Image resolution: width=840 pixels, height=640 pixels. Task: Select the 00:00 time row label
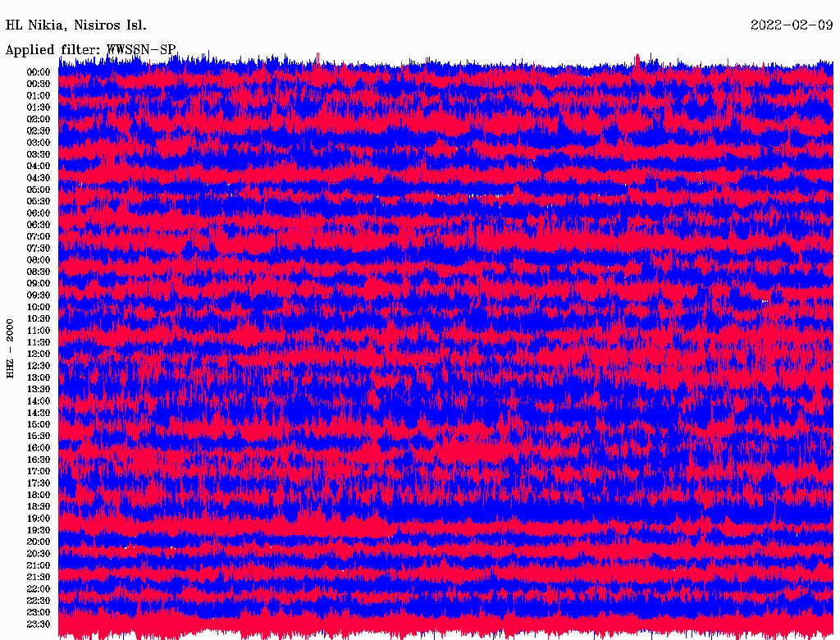[x=39, y=72]
